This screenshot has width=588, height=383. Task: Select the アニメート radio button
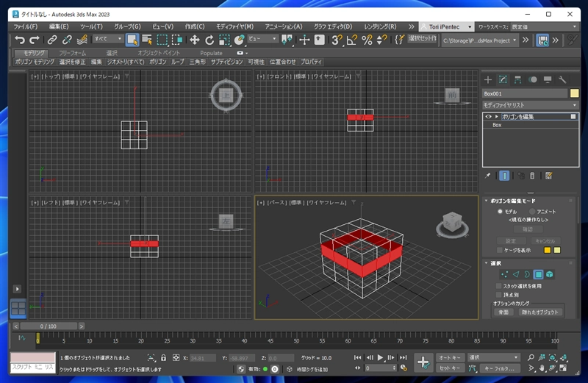coord(531,212)
